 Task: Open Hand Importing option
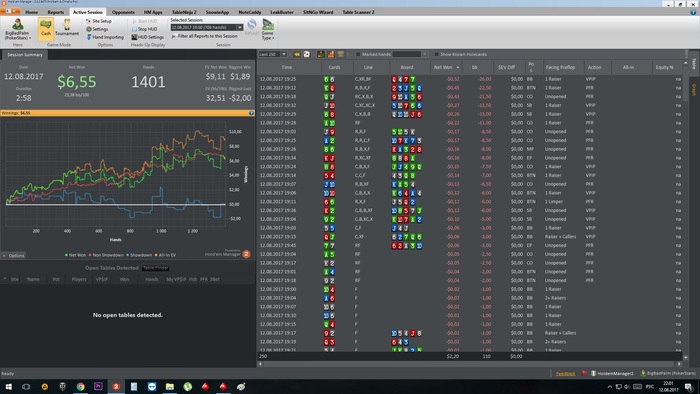point(105,37)
